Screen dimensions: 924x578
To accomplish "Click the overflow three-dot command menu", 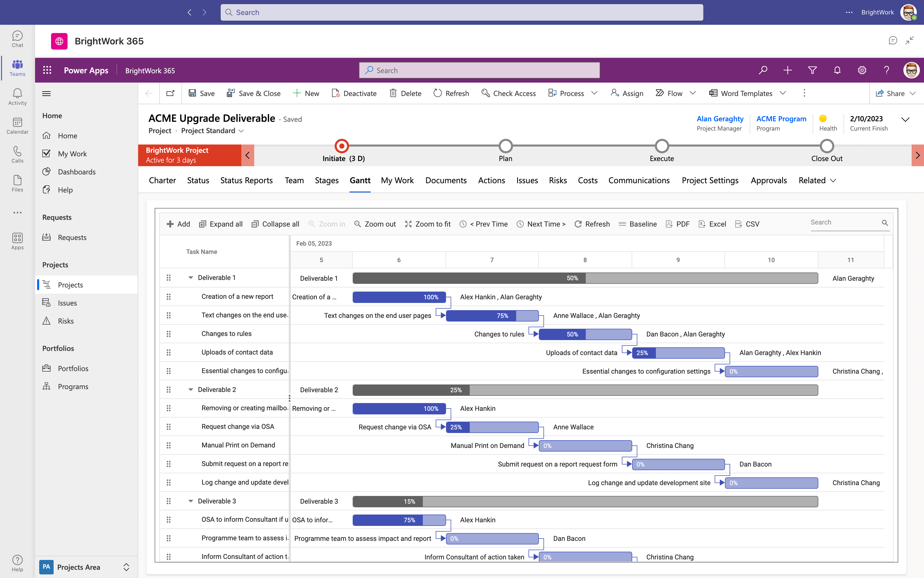I will [804, 93].
